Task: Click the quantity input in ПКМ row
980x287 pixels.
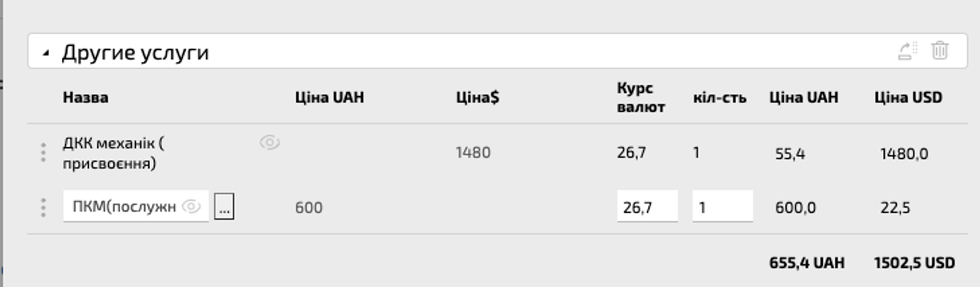Action: (722, 207)
